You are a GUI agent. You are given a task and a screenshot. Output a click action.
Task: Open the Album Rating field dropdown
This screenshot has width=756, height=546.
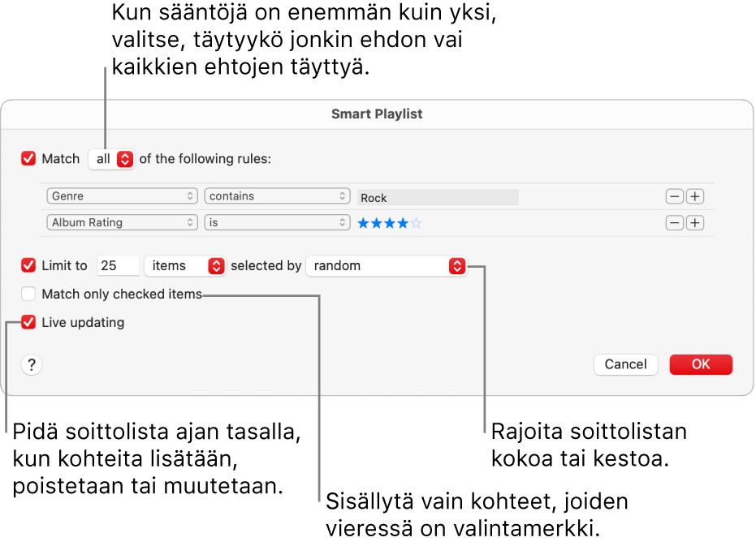pyautogui.click(x=122, y=222)
